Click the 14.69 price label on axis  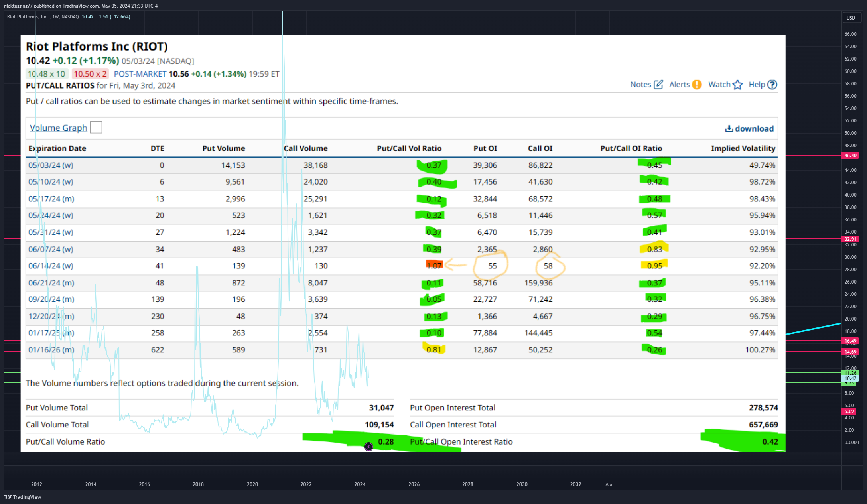850,352
